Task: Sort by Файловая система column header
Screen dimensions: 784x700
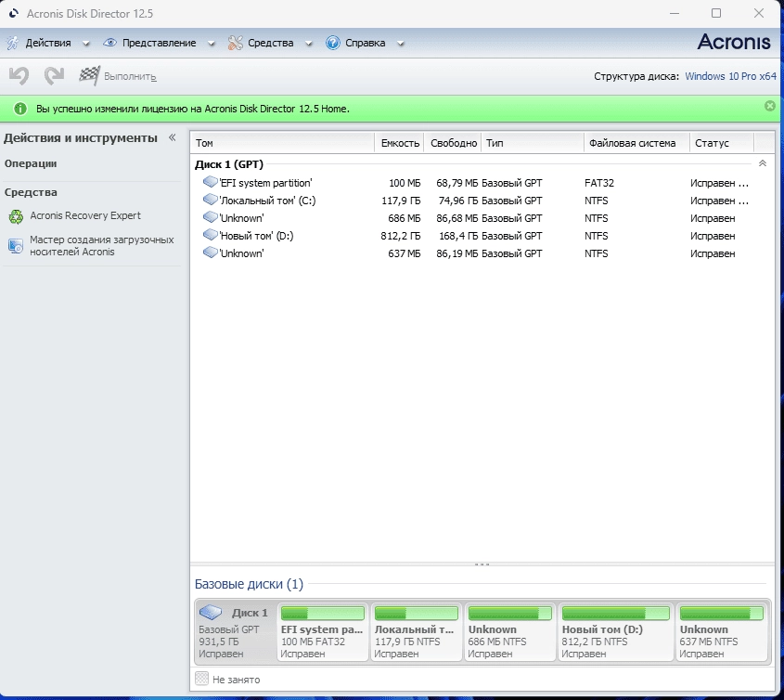Action: click(x=636, y=143)
